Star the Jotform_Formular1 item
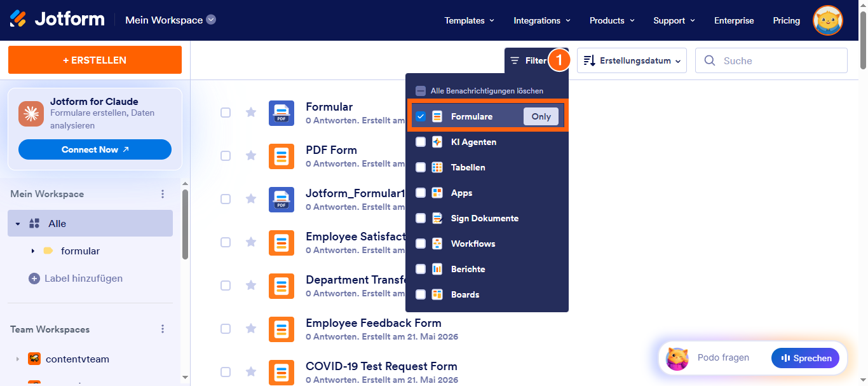This screenshot has height=386, width=868. [251, 199]
